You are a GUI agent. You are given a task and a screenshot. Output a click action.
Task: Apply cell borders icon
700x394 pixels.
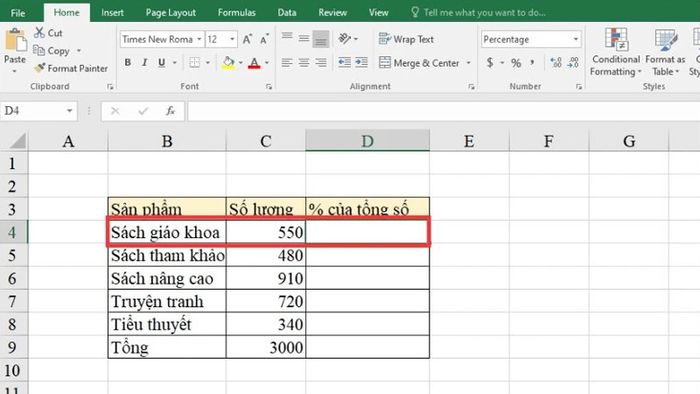point(194,62)
